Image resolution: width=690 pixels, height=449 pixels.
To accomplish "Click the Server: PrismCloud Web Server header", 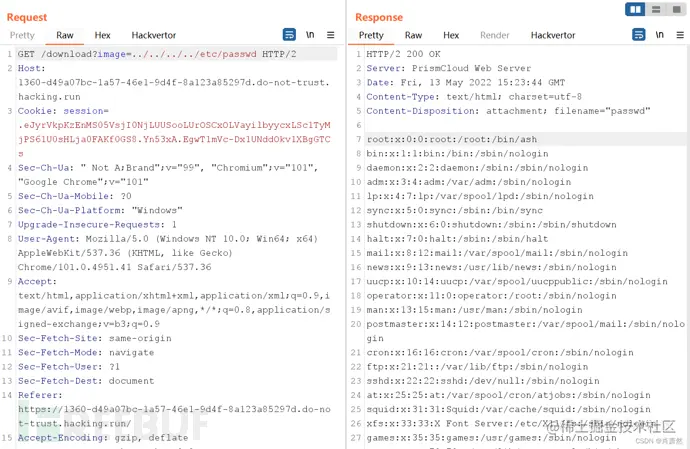I will tap(448, 68).
